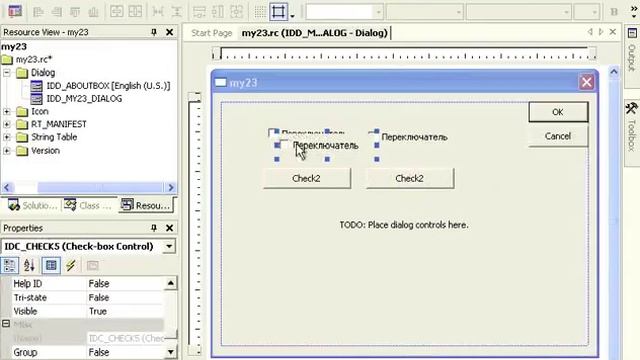640x360 pixels.
Task: Click the Property Pages icon
Action: tap(93, 265)
